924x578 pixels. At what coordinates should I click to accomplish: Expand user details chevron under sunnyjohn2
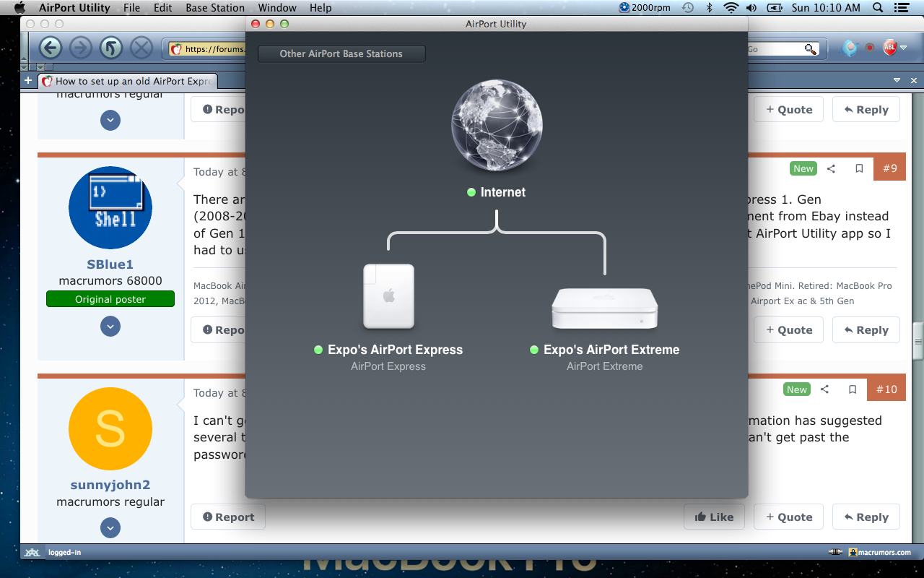(110, 528)
